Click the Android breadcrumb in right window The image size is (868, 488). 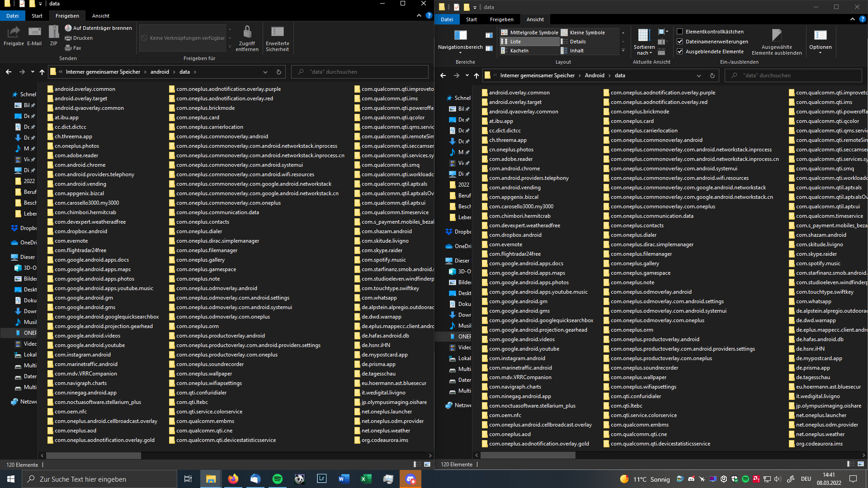tap(594, 75)
